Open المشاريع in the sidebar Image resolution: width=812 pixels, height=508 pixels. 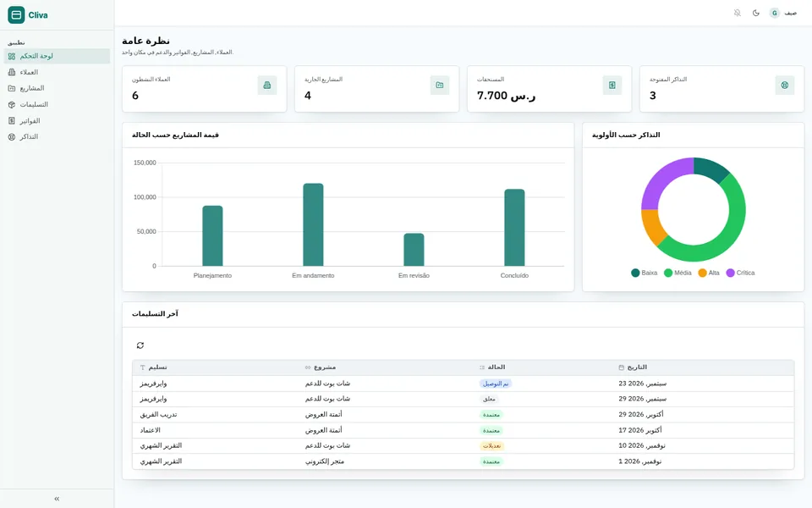coord(57,88)
